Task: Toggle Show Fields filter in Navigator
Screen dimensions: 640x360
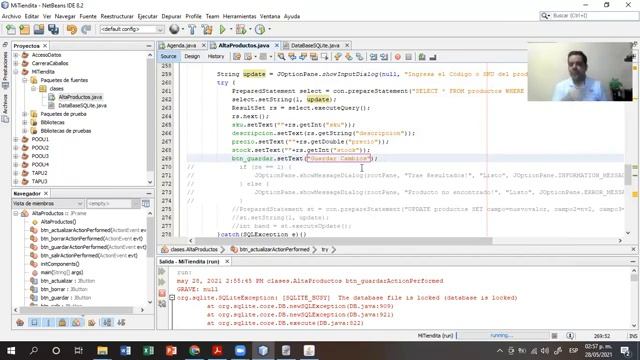Action: tap(34, 322)
